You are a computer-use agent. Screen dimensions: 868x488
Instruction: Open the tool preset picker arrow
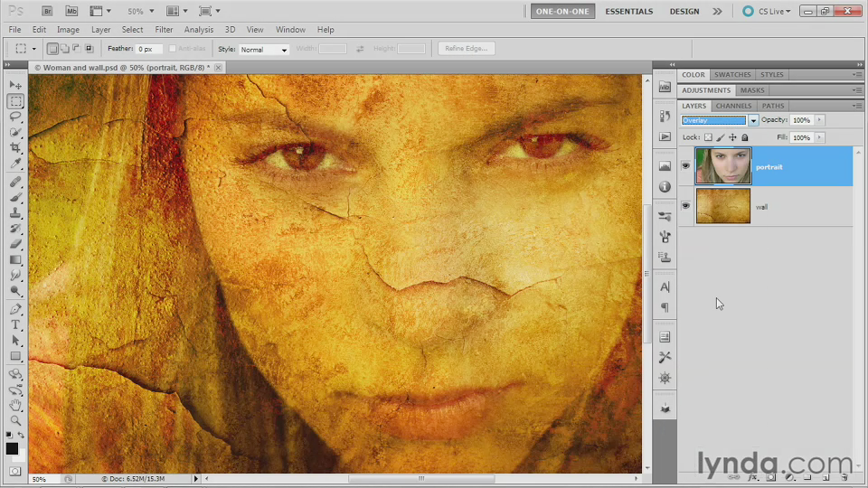click(x=33, y=49)
